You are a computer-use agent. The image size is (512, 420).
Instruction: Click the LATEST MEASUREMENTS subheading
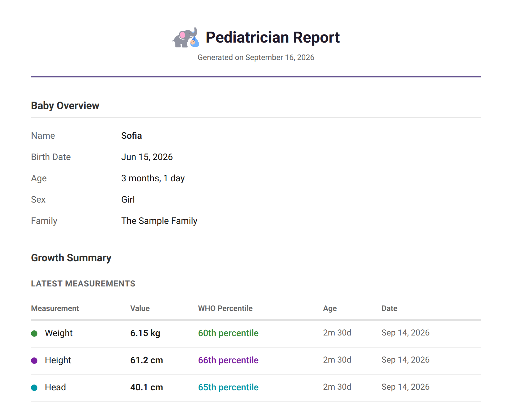tap(83, 284)
